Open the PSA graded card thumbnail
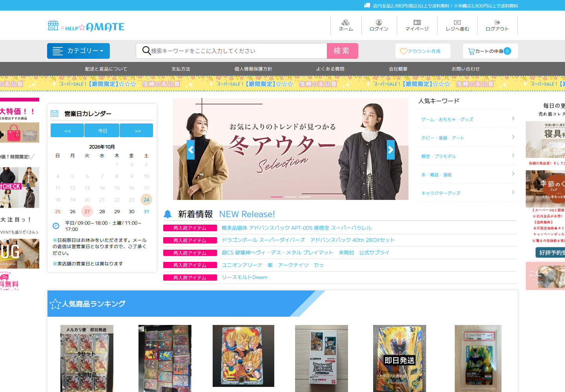 478,358
